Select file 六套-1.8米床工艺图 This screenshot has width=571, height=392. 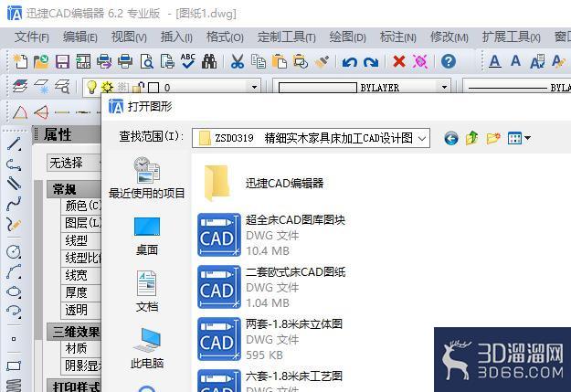(270, 381)
